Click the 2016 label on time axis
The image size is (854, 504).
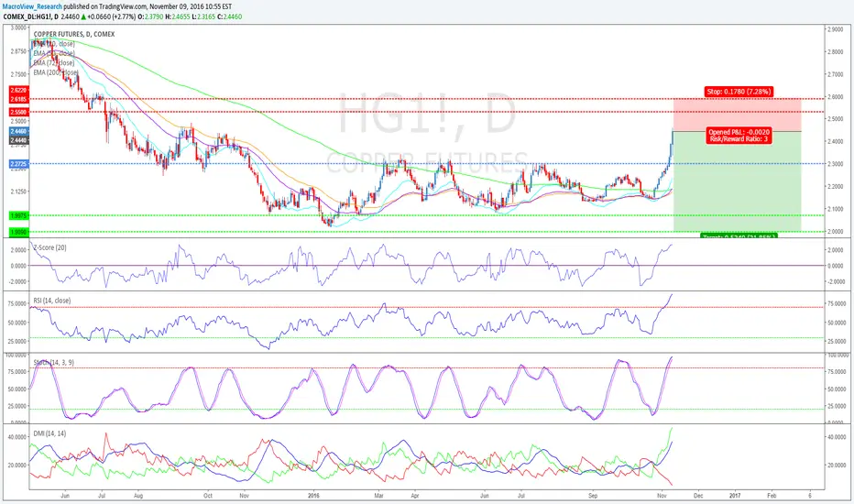[x=313, y=496]
